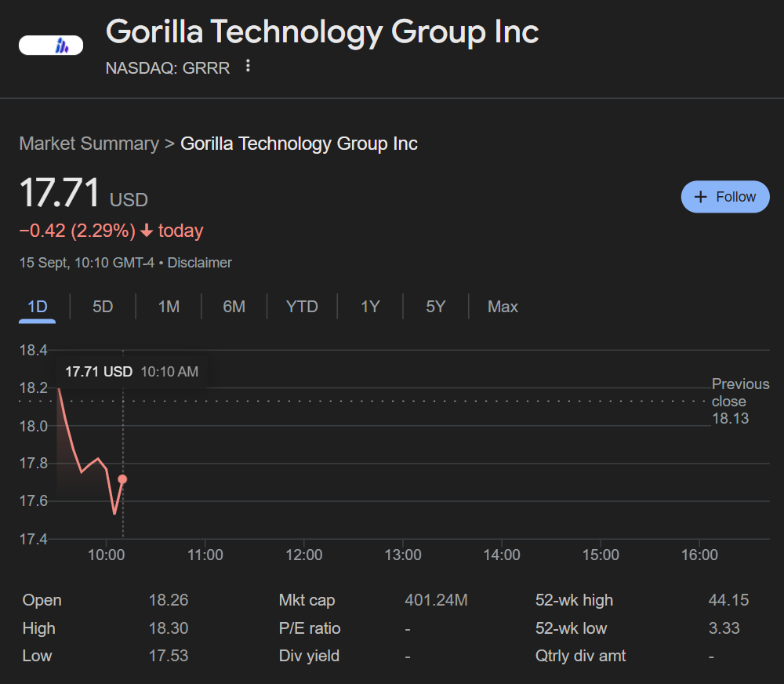Image resolution: width=784 pixels, height=684 pixels.
Task: Open the three-dot more options menu
Action: [248, 66]
